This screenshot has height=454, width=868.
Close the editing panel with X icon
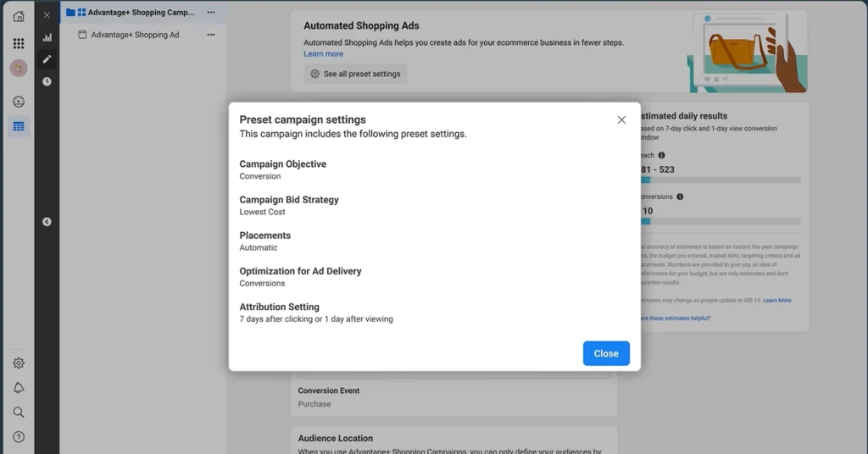click(47, 15)
